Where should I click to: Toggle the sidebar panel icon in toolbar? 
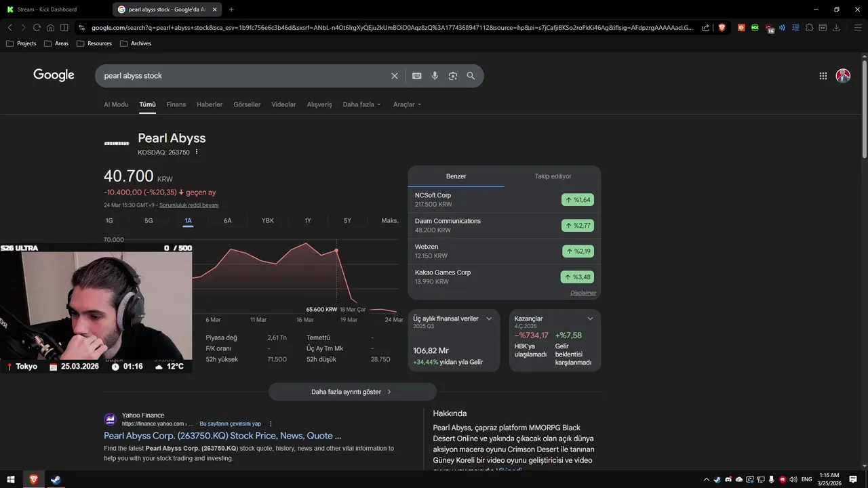(x=64, y=28)
